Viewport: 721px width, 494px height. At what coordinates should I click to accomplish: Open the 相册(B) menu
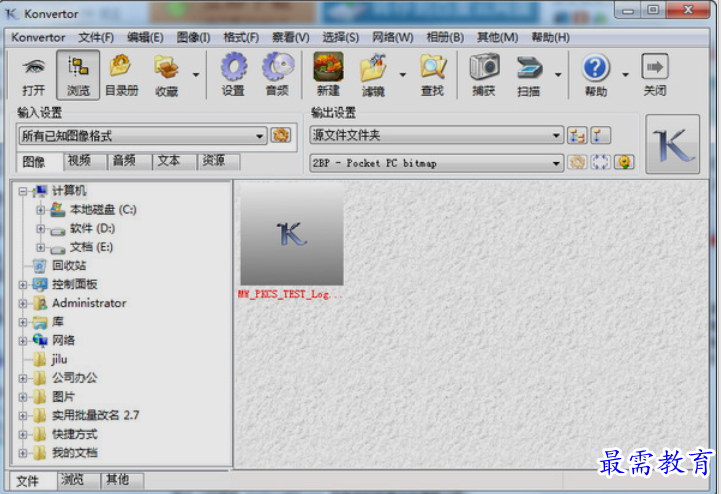tap(445, 37)
